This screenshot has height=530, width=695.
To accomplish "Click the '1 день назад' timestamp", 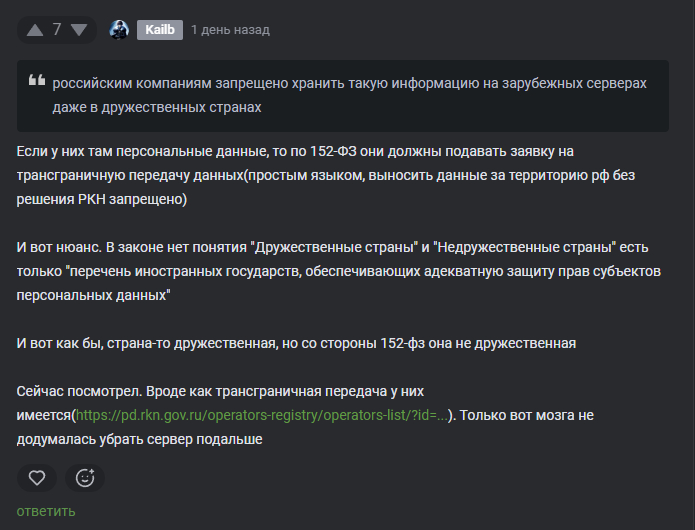I will 230,30.
